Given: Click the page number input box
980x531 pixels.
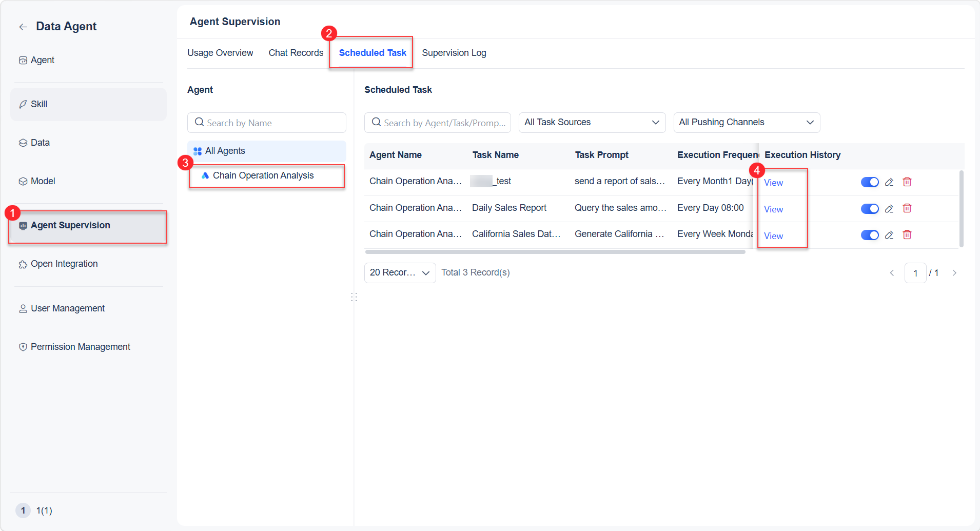Looking at the screenshot, I should click(x=915, y=273).
